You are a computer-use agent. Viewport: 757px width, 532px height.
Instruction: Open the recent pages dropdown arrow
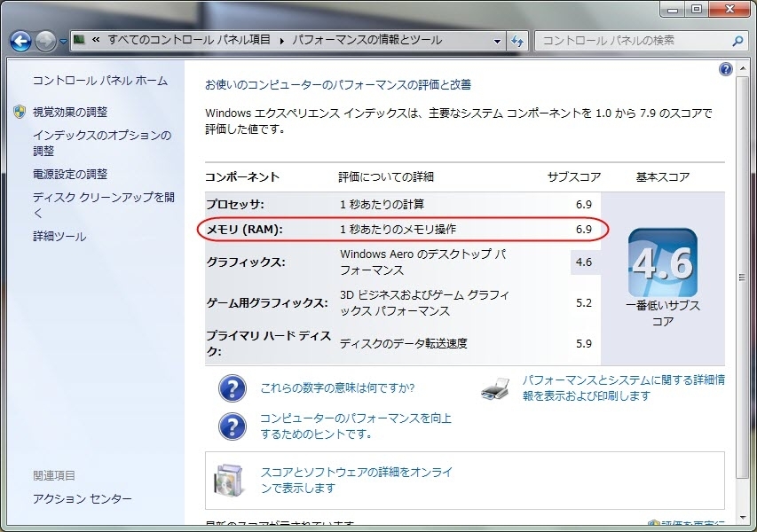tap(63, 42)
